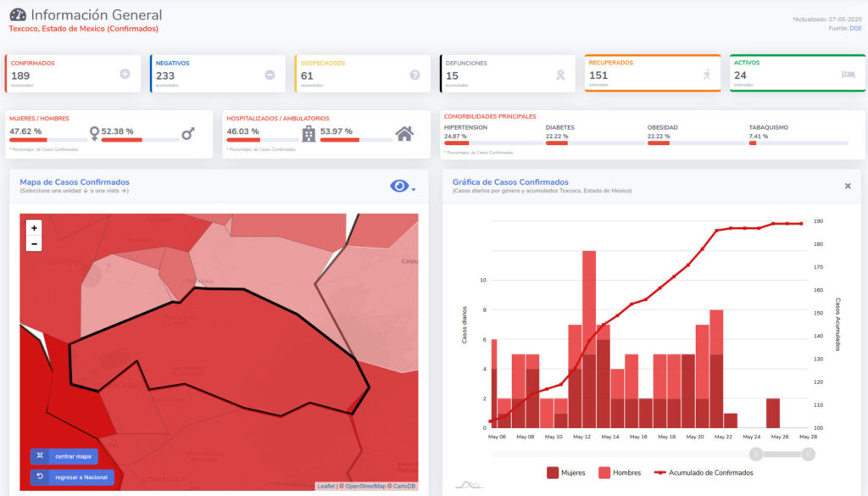Image resolution: width=868 pixels, height=496 pixels.
Task: Zoom out on the map
Action: pos(34,243)
